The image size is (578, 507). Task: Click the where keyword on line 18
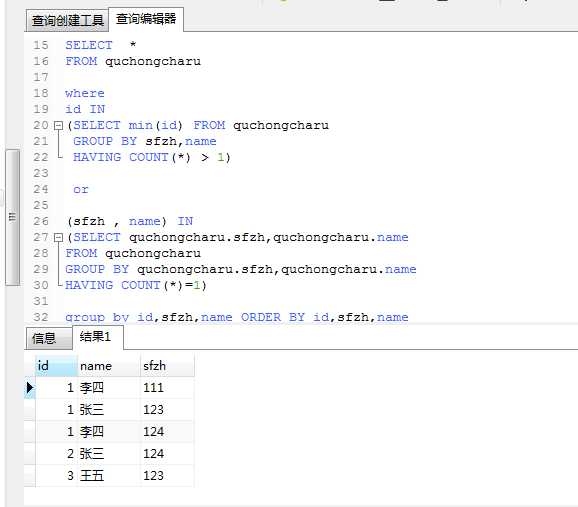(85, 93)
